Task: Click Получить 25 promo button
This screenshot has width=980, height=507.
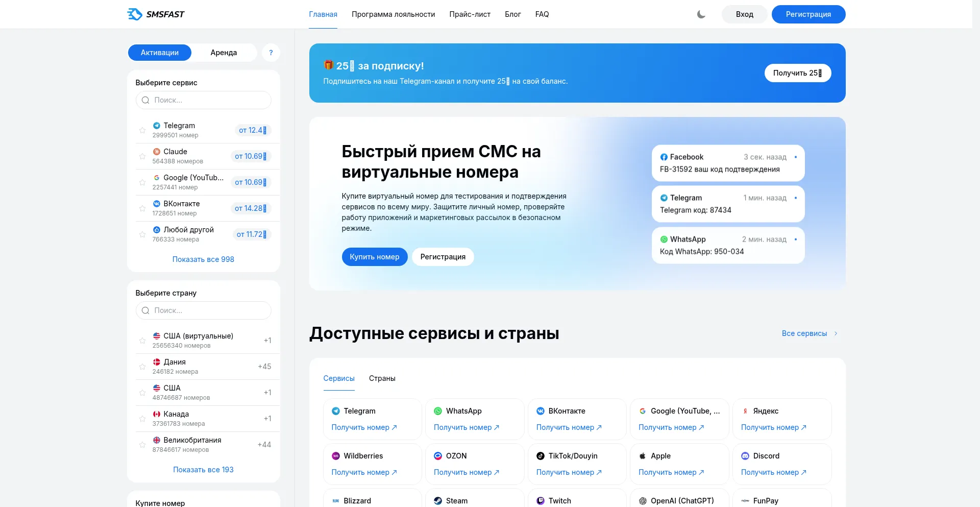Action: pos(798,73)
